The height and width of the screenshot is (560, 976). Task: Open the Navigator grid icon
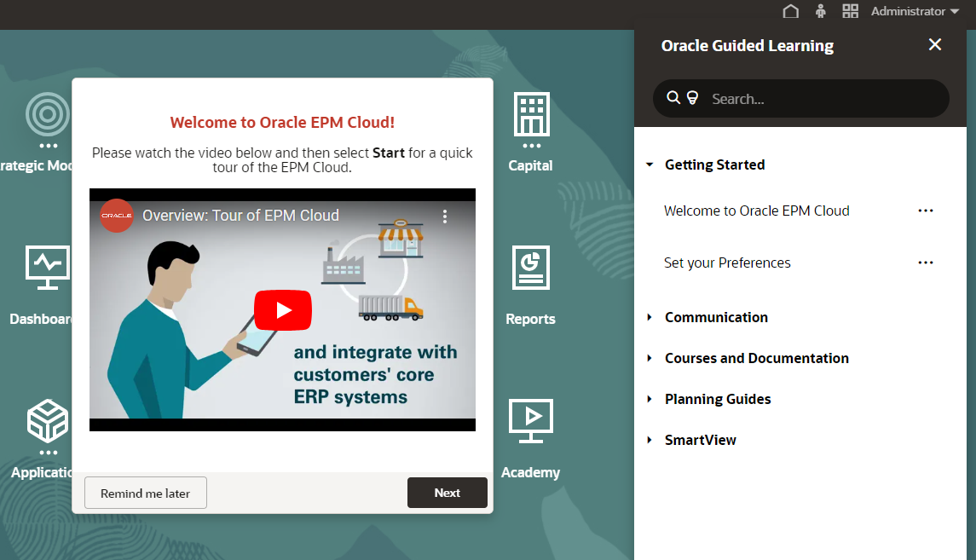click(850, 11)
